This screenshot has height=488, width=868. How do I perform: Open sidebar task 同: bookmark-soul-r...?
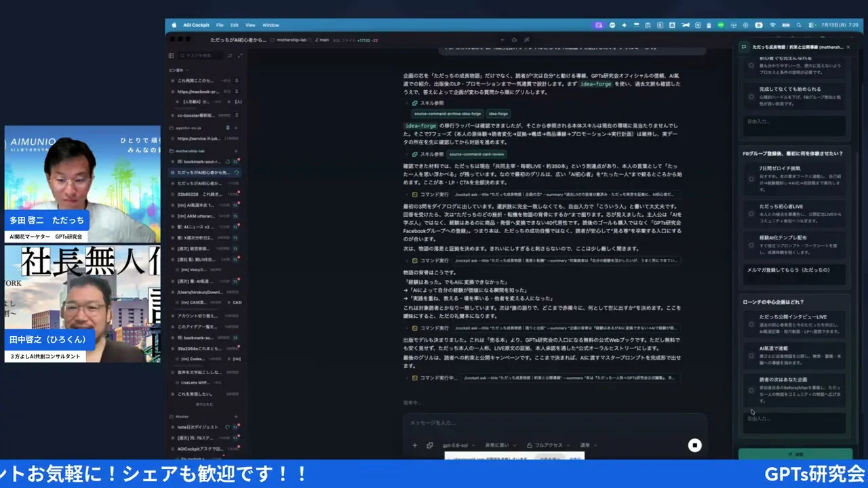click(x=205, y=162)
